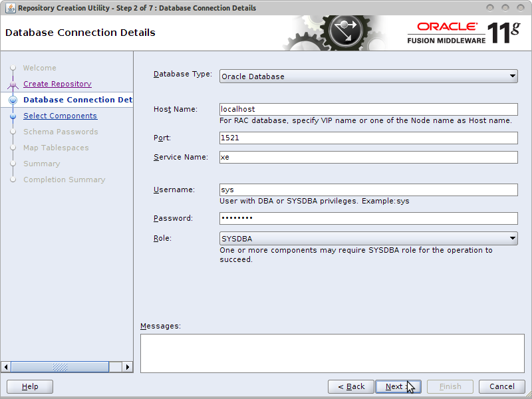532x399 pixels.
Task: Click the Schema Passwords step bullet icon
Action: point(13,132)
